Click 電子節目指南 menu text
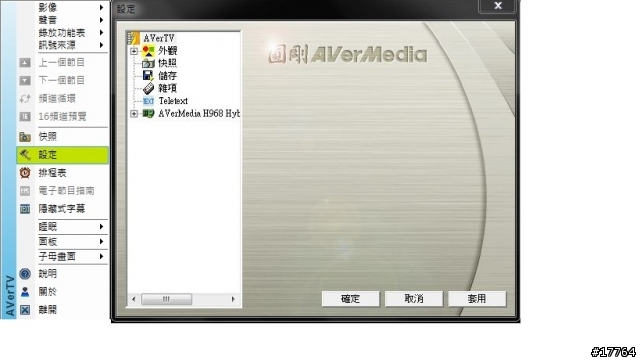This screenshot has height=360, width=640. point(67,191)
